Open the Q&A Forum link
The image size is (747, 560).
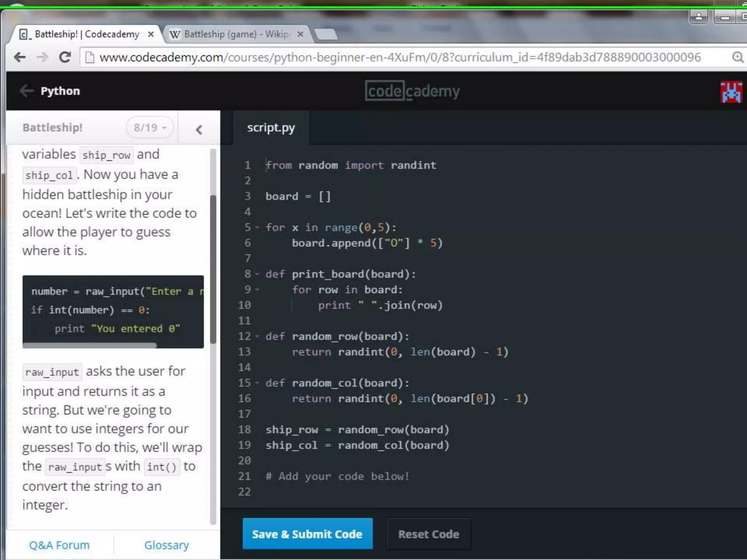59,545
